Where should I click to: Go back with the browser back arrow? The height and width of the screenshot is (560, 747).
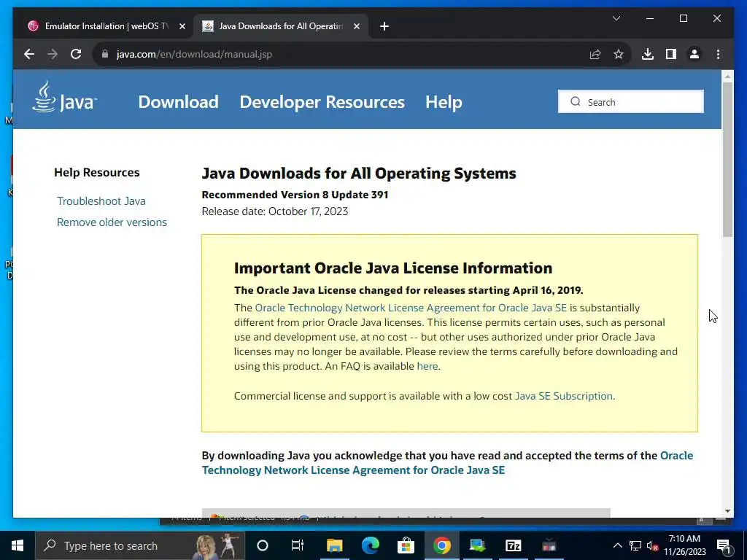click(29, 54)
